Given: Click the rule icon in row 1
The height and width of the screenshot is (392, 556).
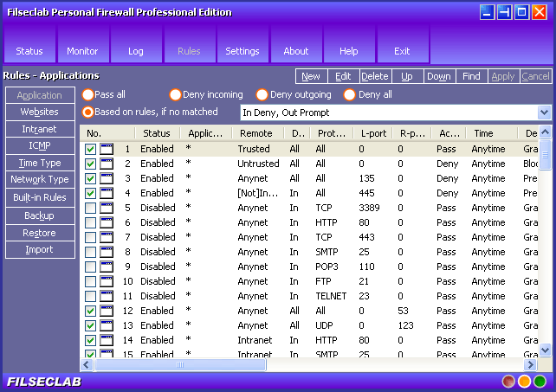Looking at the screenshot, I should [x=107, y=149].
